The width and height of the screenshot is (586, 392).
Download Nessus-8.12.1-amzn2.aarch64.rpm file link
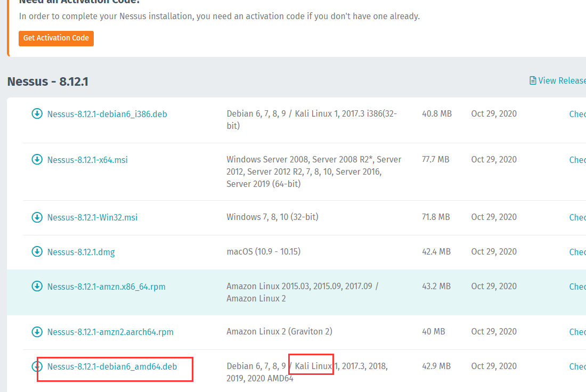110,332
